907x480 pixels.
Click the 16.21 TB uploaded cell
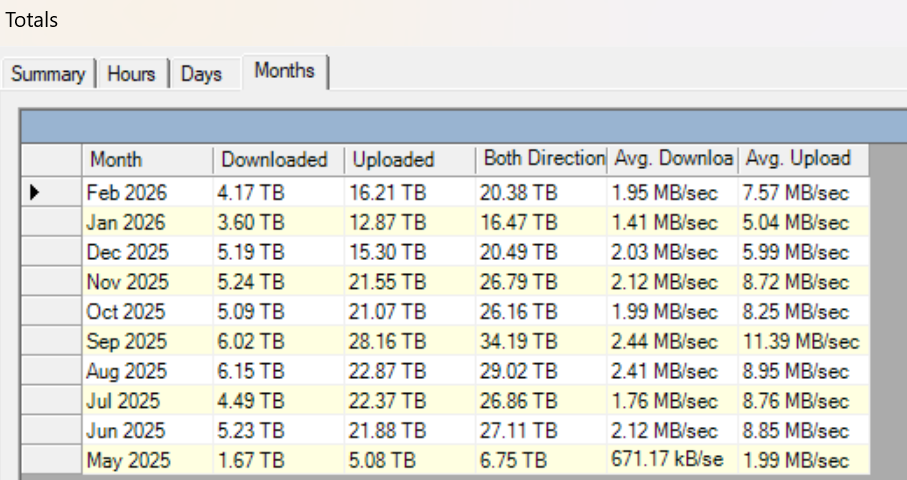[x=410, y=193]
